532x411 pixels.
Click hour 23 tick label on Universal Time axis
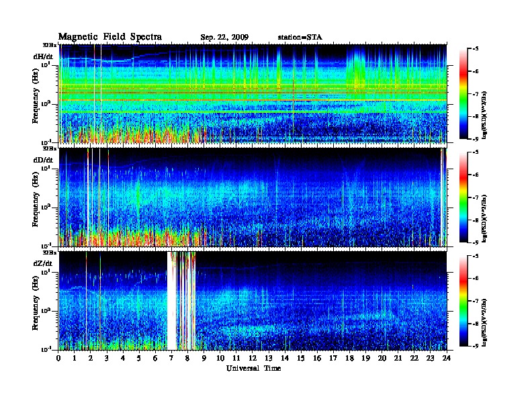pyautogui.click(x=431, y=359)
